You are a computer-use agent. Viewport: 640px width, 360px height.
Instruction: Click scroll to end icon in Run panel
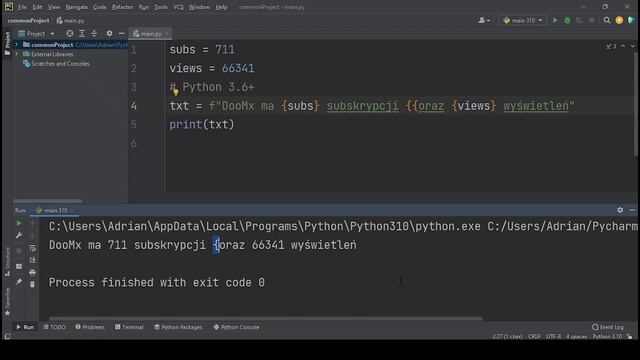point(32,260)
